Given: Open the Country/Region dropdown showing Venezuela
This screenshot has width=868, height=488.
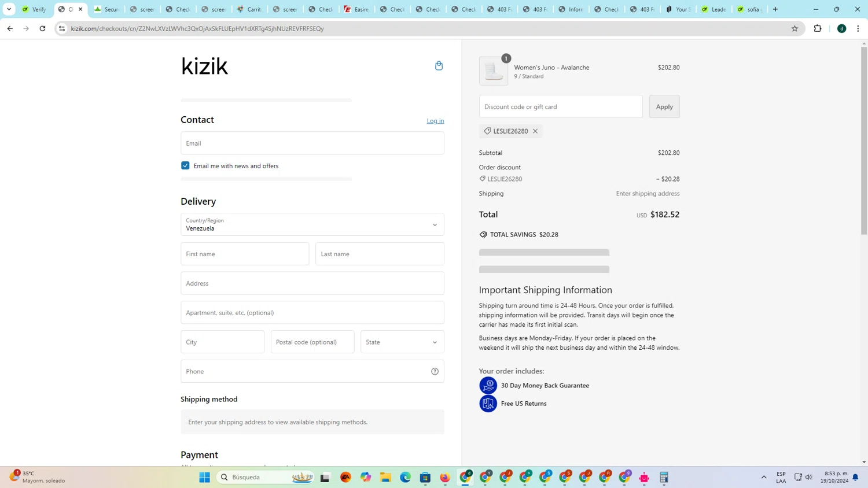Looking at the screenshot, I should [312, 224].
